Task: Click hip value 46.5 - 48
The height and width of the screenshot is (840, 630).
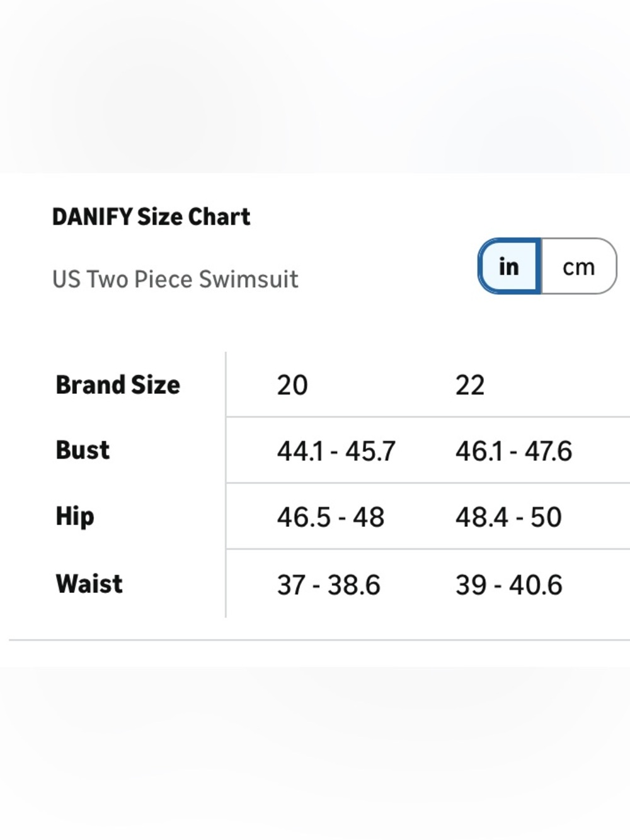Action: click(x=331, y=517)
